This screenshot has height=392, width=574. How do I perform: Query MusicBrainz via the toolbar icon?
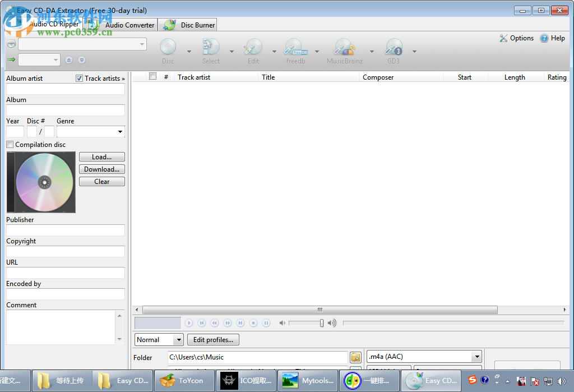click(345, 47)
